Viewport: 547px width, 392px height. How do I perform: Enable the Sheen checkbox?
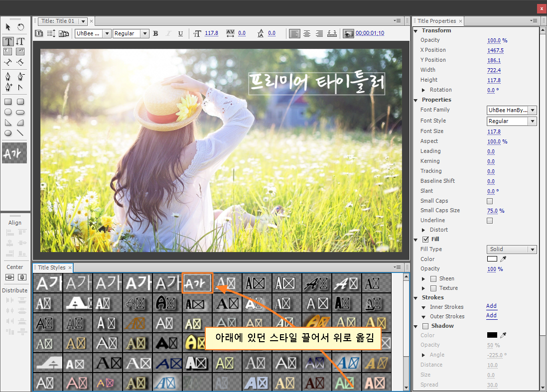[433, 278]
